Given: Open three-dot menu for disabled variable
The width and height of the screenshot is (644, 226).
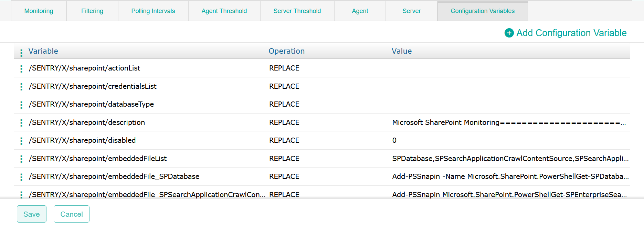Looking at the screenshot, I should pos(21,141).
